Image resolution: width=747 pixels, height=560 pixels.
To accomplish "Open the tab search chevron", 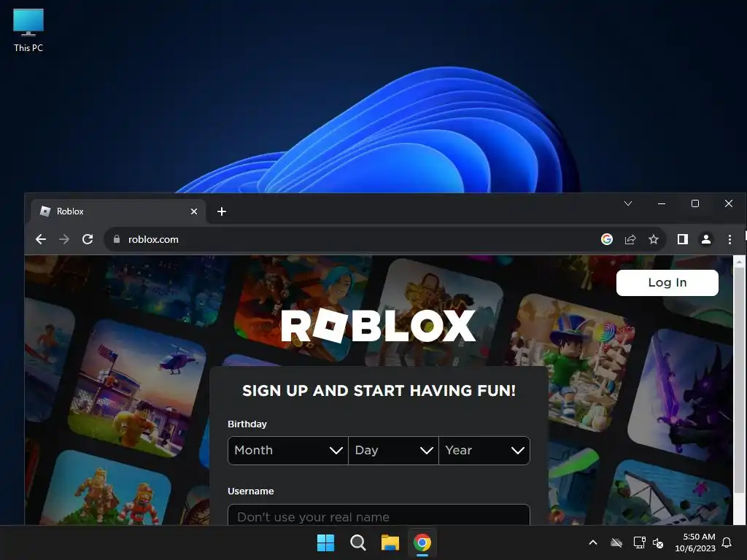I will point(628,203).
